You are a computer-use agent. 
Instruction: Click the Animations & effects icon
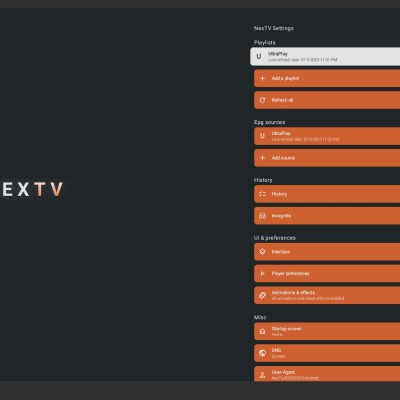click(262, 295)
